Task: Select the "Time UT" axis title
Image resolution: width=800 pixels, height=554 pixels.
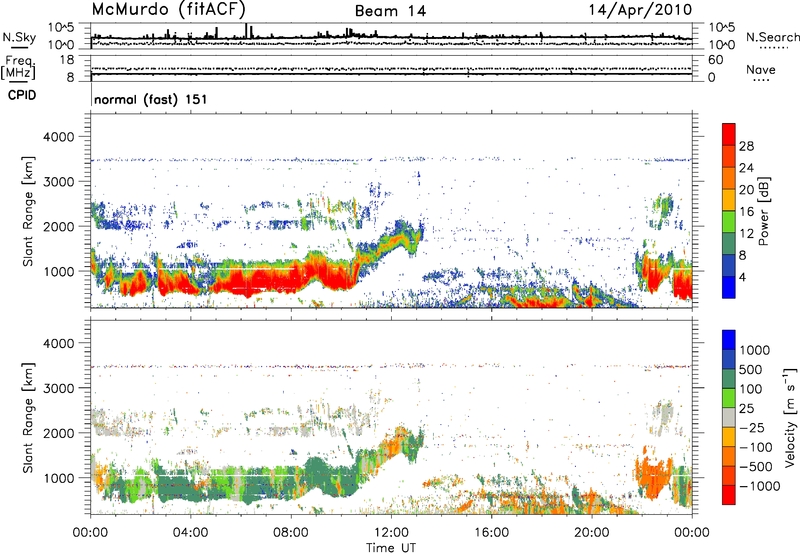Action: tap(391, 548)
